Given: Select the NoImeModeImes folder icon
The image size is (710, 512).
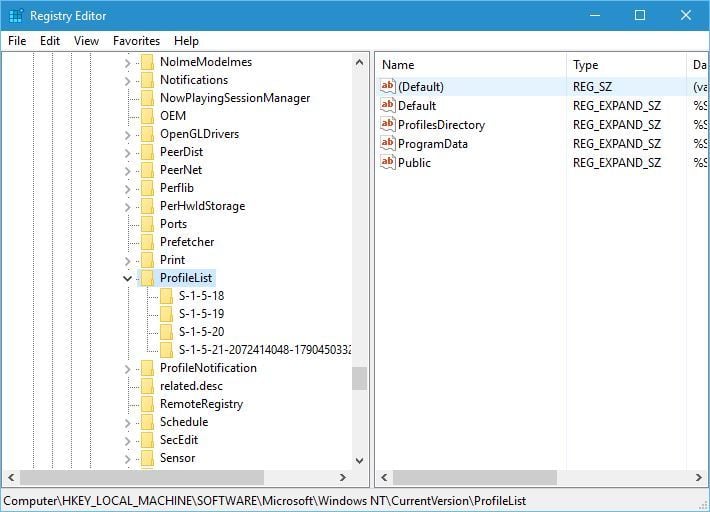Looking at the screenshot, I should click(147, 62).
